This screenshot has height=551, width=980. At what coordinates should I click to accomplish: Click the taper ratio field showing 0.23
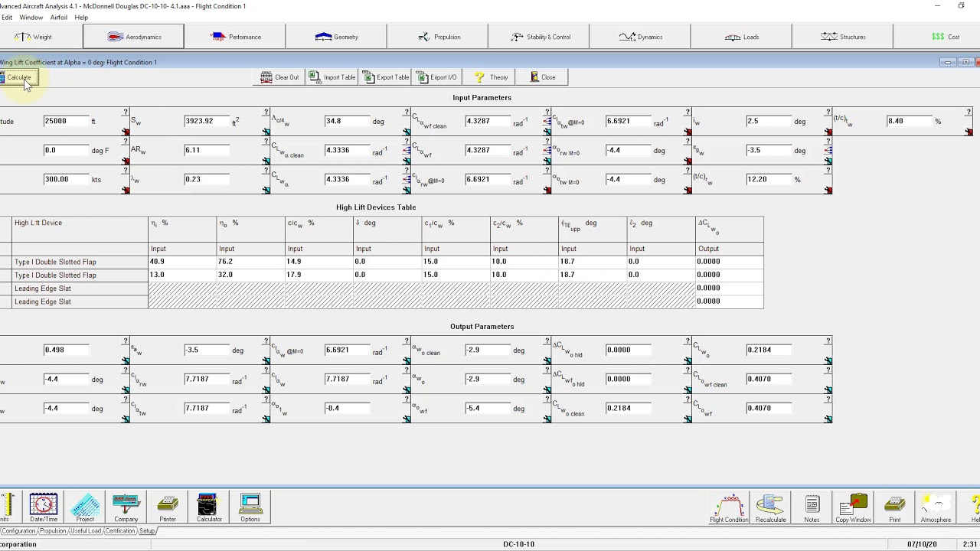207,179
